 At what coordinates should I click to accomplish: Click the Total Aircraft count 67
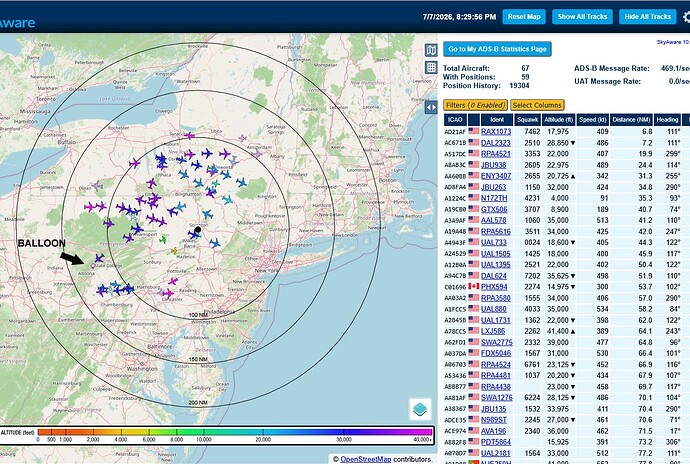click(525, 68)
